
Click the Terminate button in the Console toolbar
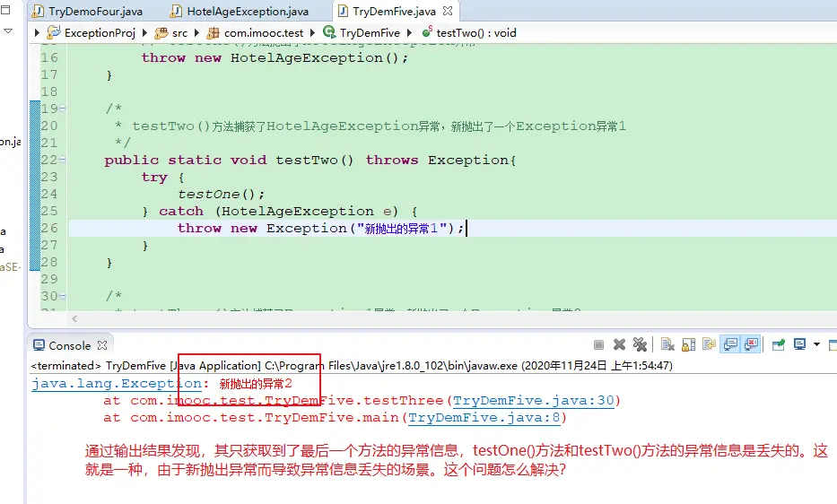(599, 345)
